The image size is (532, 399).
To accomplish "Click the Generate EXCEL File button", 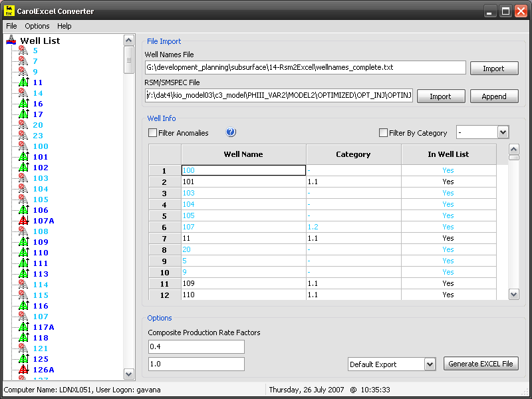I will pos(481,364).
